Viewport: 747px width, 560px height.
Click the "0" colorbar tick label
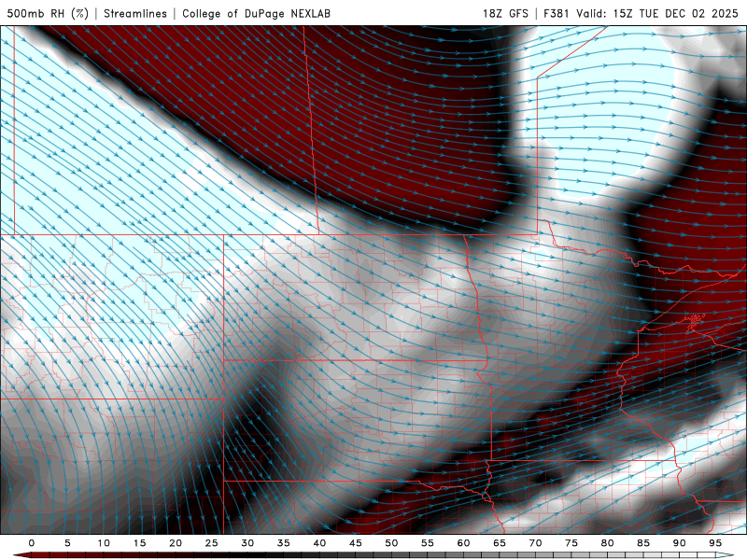(x=32, y=543)
